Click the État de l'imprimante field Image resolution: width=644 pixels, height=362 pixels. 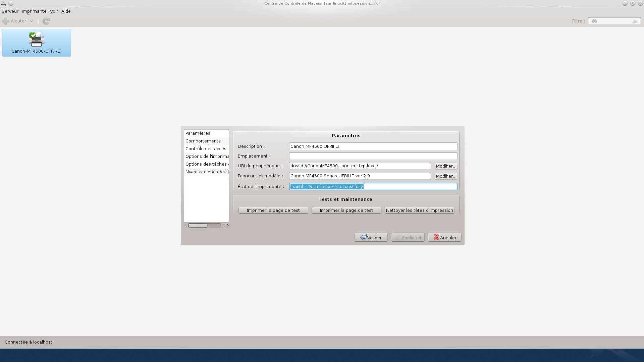click(x=373, y=186)
